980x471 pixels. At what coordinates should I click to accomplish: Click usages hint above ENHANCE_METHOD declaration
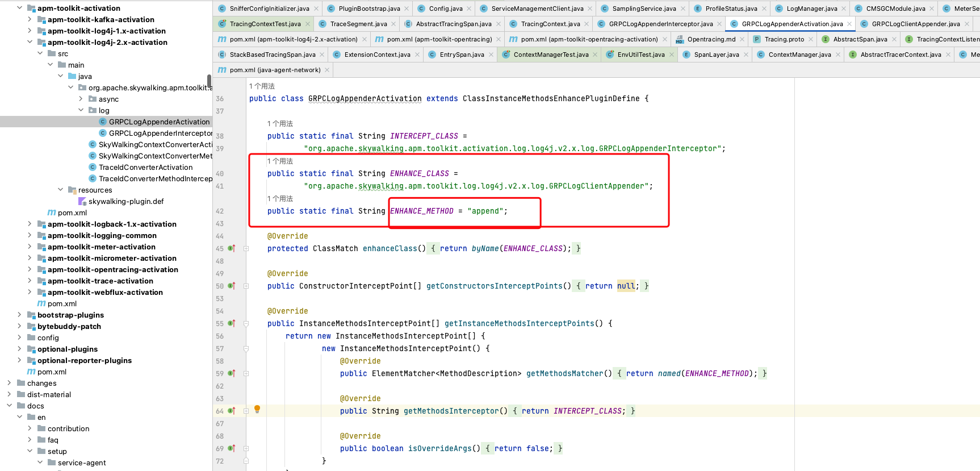[x=280, y=199]
